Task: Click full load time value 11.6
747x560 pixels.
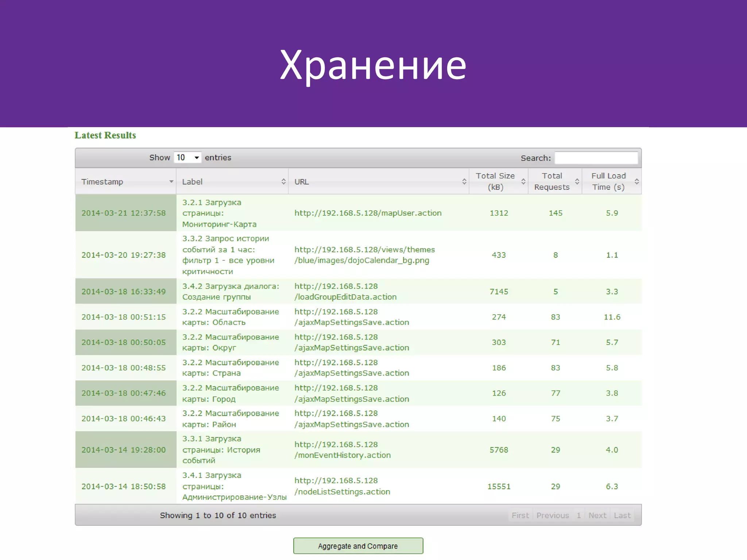Action: (612, 317)
